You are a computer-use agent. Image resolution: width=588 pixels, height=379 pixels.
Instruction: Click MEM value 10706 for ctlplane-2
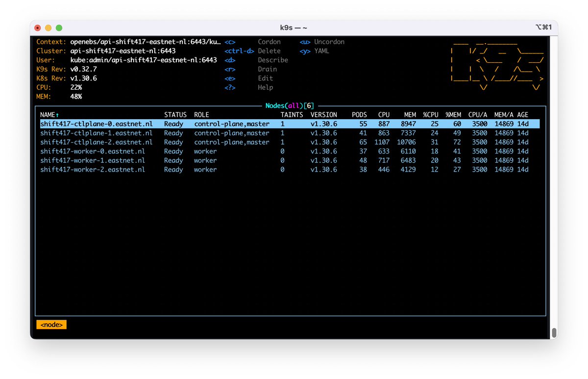pyautogui.click(x=406, y=142)
